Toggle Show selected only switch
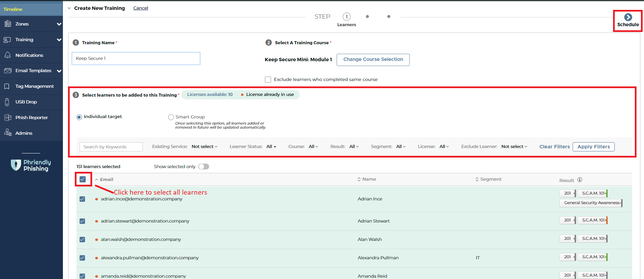This screenshot has height=279, width=644. (x=204, y=166)
